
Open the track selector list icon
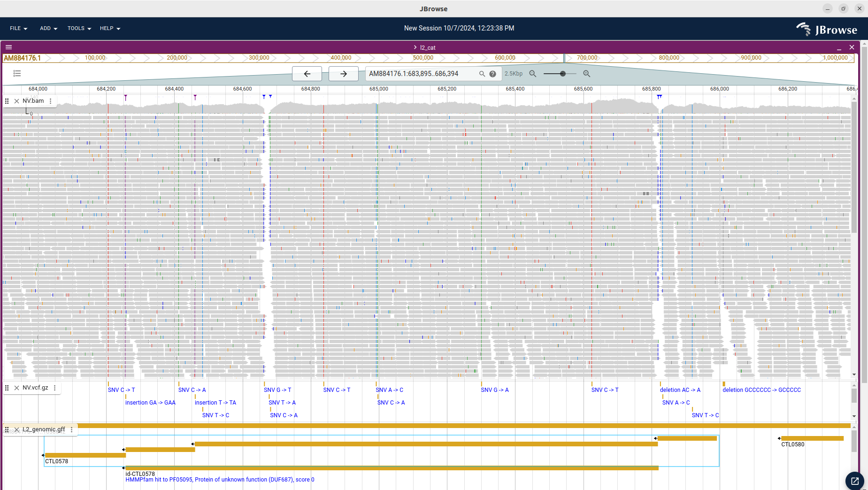click(17, 73)
